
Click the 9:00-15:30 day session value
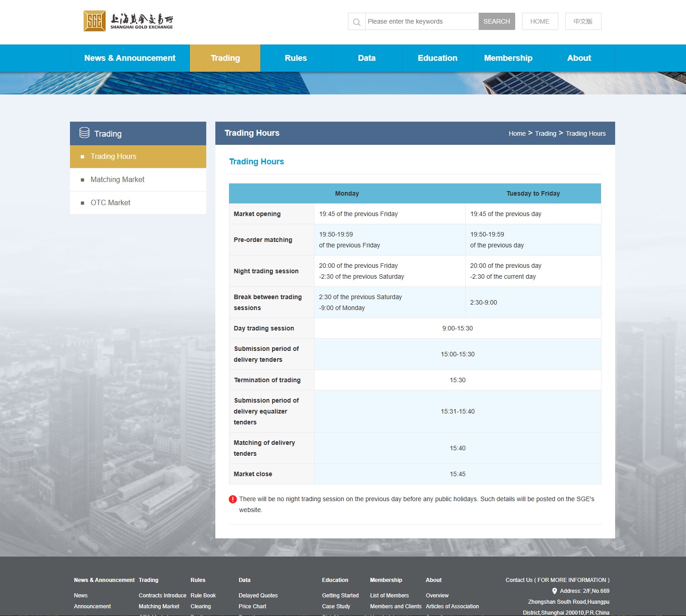(457, 328)
